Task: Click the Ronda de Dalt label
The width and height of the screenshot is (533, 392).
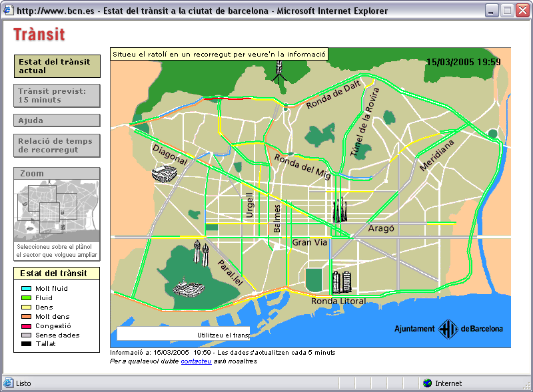Action: click(x=334, y=95)
